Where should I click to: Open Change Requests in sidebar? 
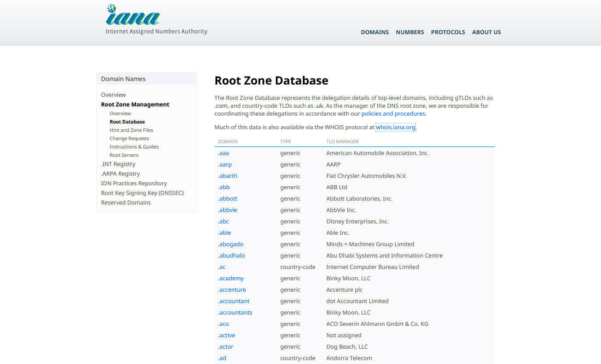129,138
